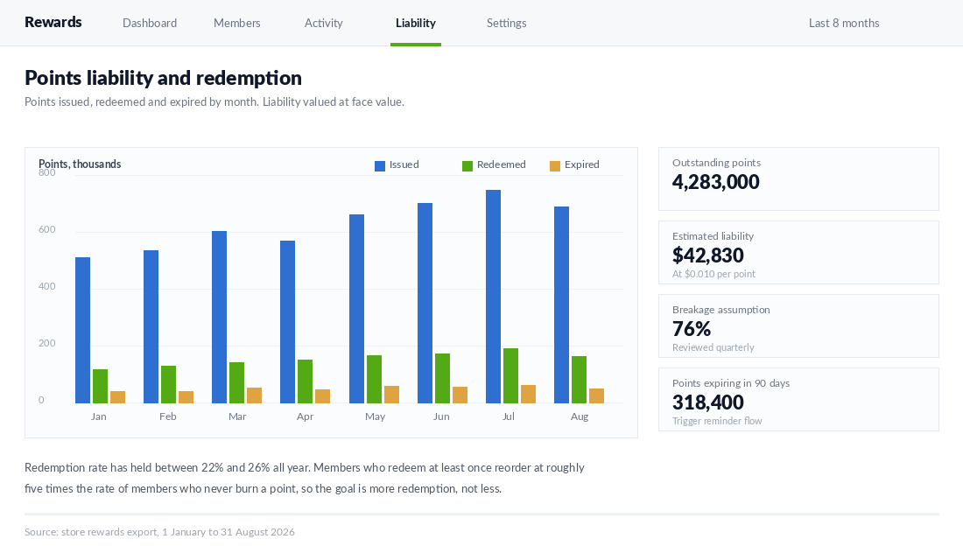
Task: Click the $42,830 estimated liability value
Action: [x=707, y=255]
